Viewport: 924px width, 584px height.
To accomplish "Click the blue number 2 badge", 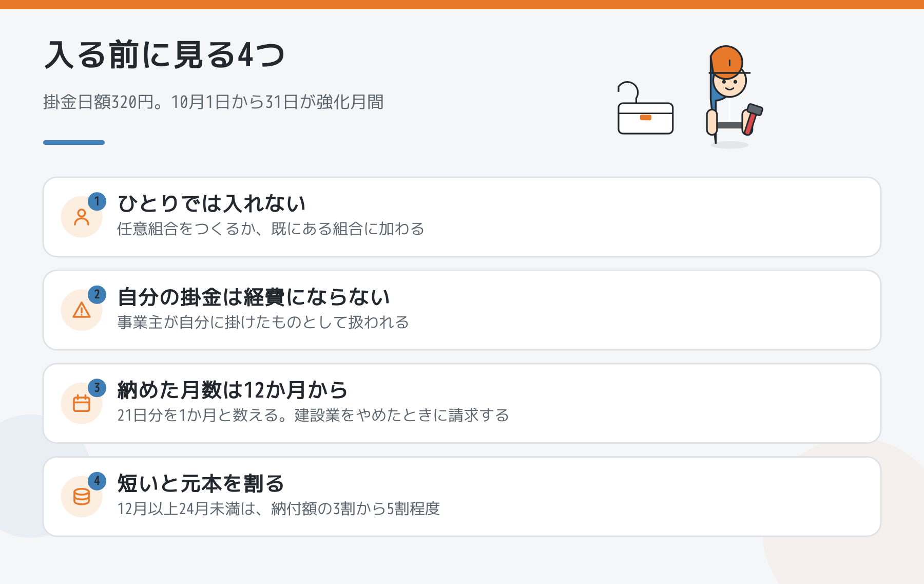I will (x=97, y=295).
